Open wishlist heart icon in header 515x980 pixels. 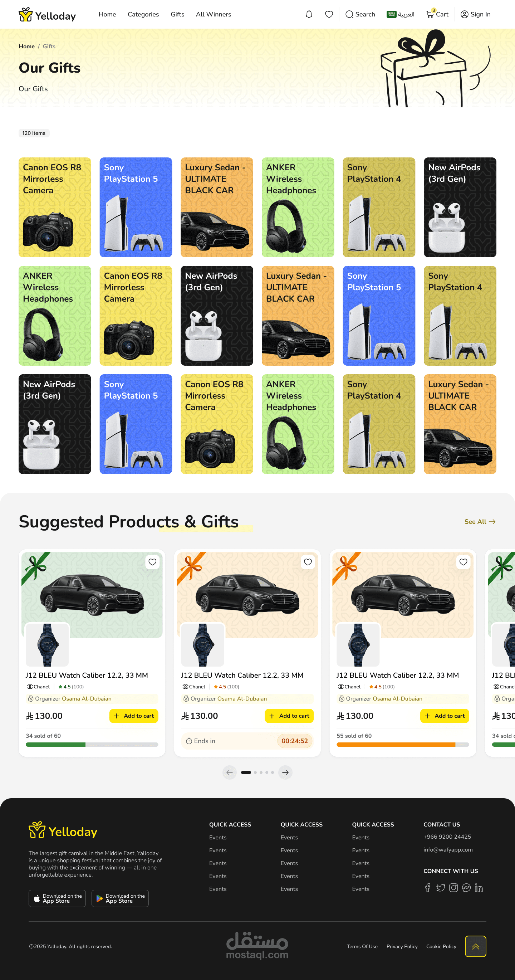click(x=329, y=14)
